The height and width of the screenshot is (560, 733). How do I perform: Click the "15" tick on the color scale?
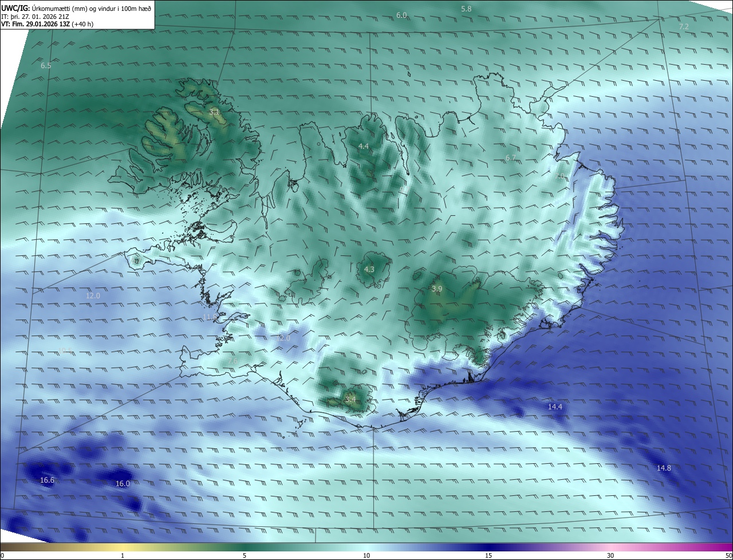tap(488, 555)
